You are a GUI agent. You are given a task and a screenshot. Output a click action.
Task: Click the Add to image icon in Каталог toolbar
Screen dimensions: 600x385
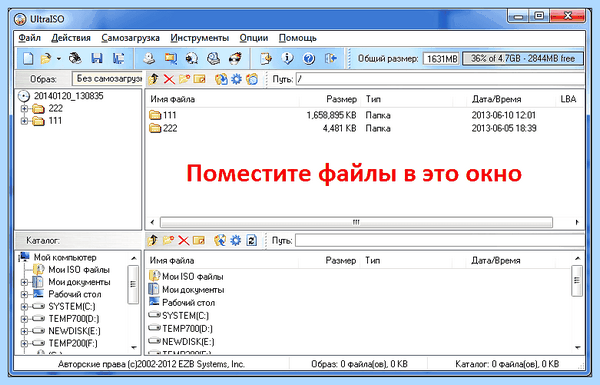(220, 240)
